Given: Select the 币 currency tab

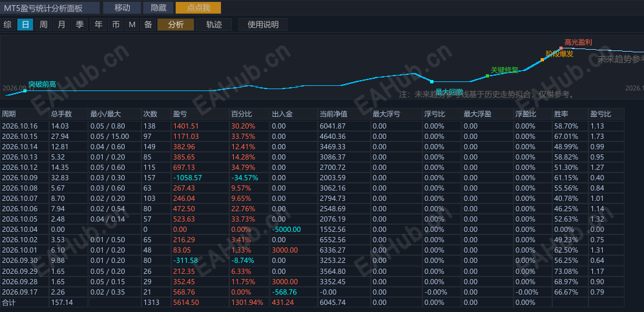Looking at the screenshot, I should 116,25.
